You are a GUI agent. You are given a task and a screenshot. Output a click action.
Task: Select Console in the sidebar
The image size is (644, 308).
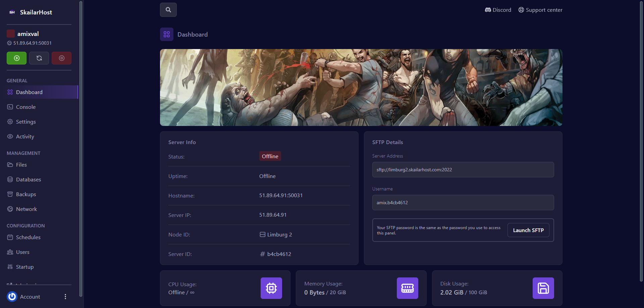point(25,107)
